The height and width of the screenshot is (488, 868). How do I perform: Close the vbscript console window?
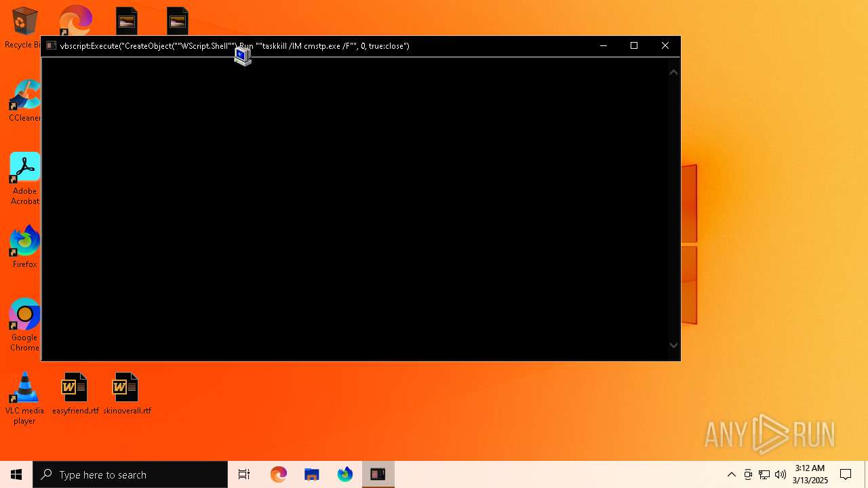[665, 46]
